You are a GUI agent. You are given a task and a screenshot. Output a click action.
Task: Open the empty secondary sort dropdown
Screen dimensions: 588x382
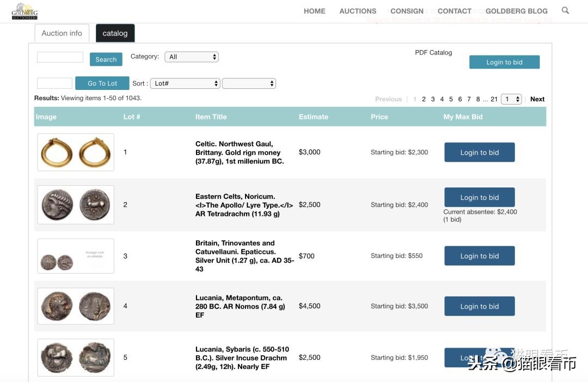tap(249, 83)
